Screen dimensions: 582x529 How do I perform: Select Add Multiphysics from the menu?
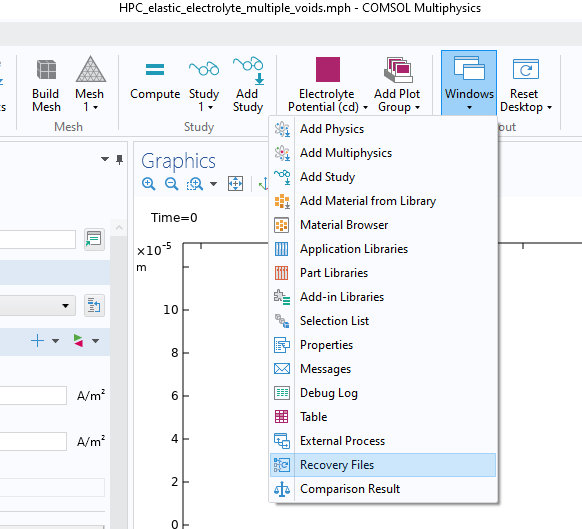[x=383, y=153]
